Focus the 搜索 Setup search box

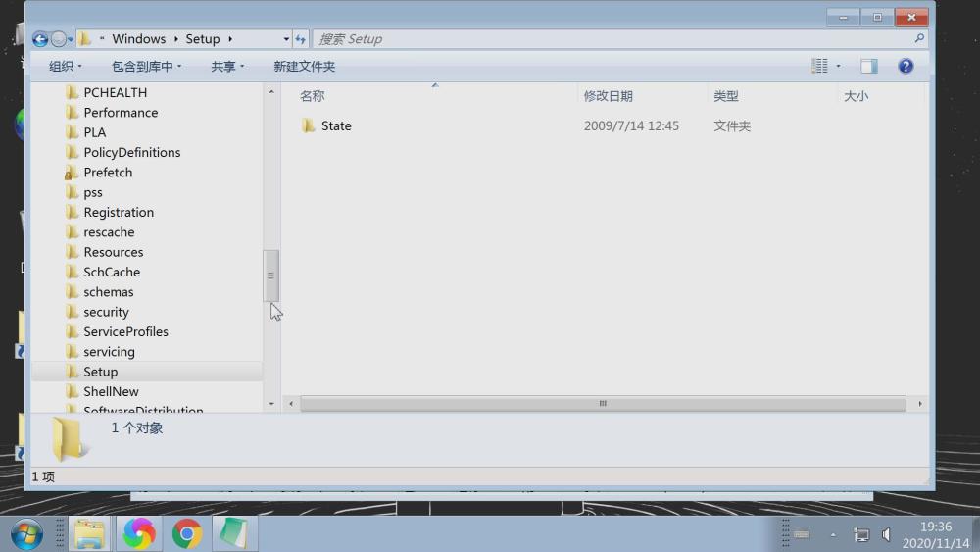[612, 39]
